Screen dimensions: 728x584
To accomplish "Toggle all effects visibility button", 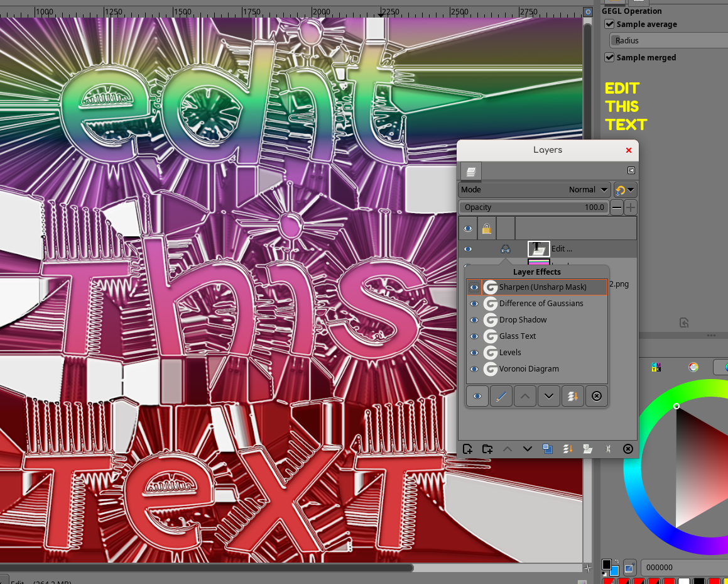I will (477, 396).
